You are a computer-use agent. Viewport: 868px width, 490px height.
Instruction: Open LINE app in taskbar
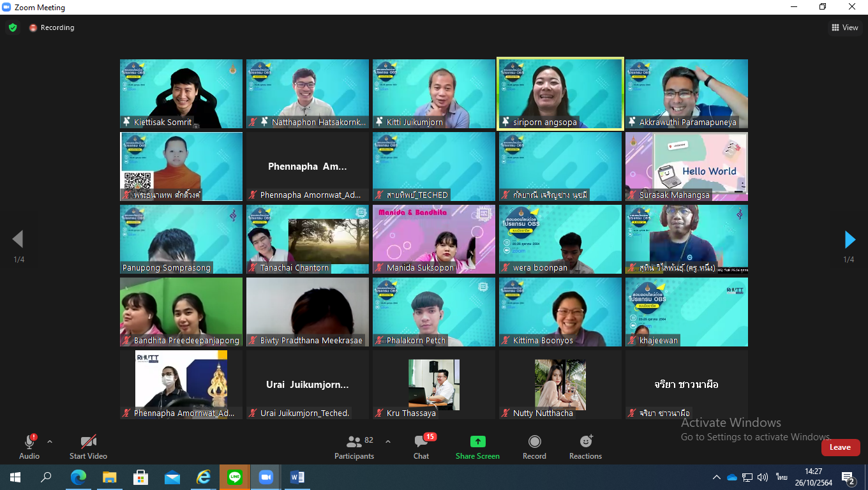(x=235, y=477)
